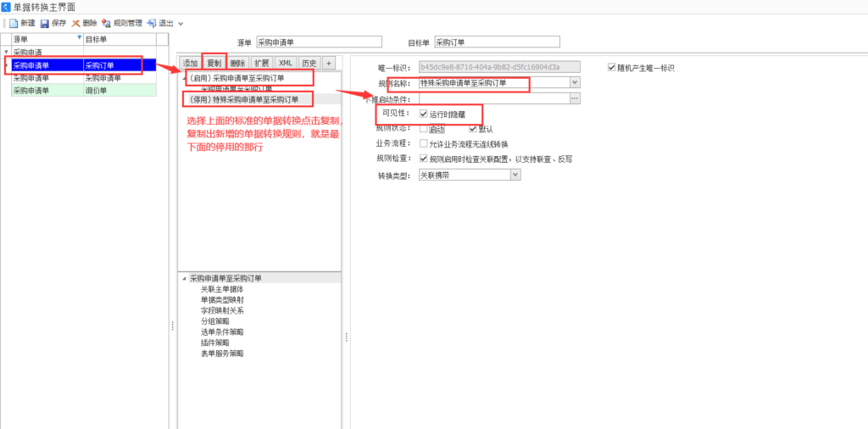Click the 采购申请 filter row cell
Screen dimensions: 868x429
tap(47, 51)
